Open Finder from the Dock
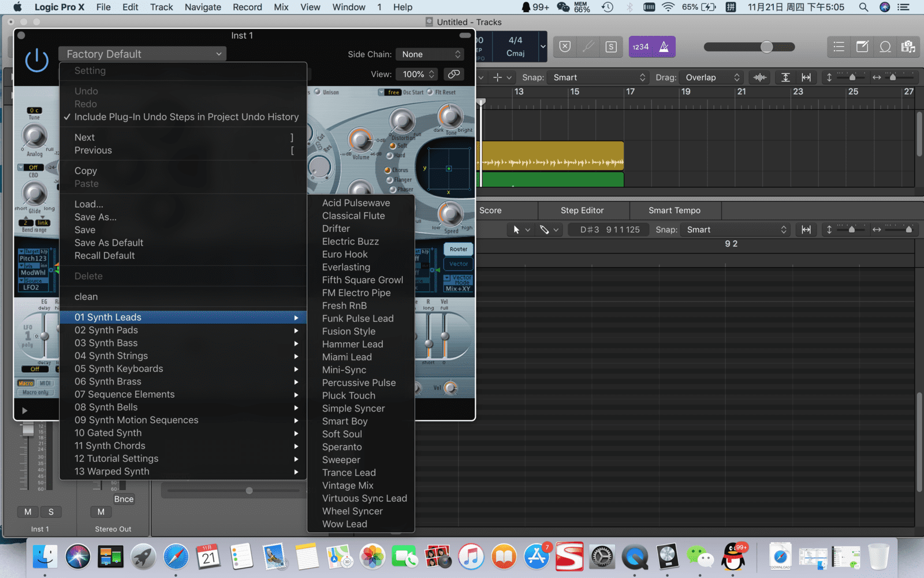Screen dimensions: 924x578 click(45, 557)
